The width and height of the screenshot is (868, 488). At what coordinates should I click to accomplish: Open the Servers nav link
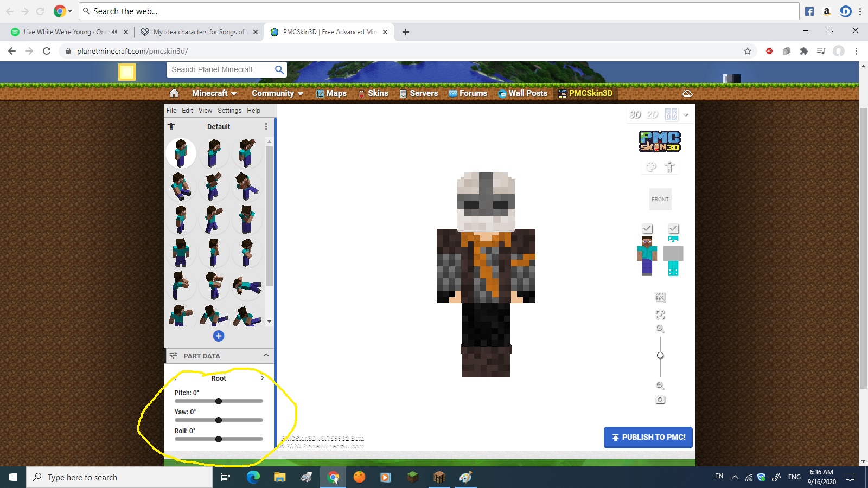pyautogui.click(x=419, y=93)
